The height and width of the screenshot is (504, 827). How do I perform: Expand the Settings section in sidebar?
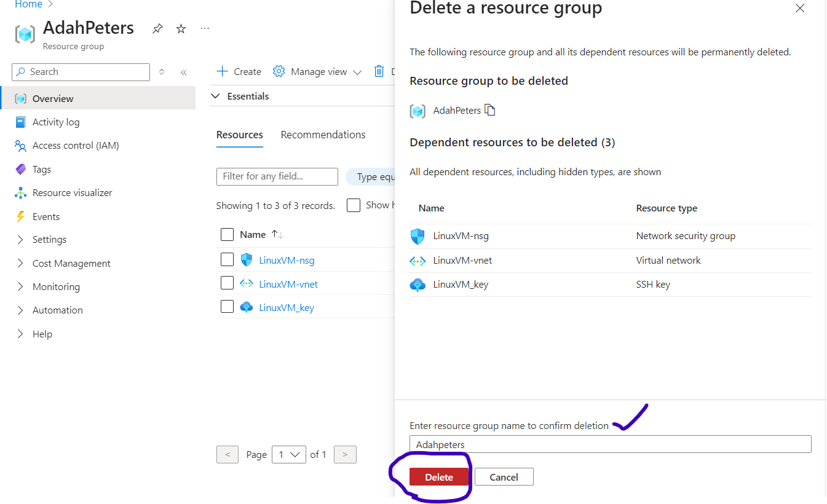coord(21,240)
